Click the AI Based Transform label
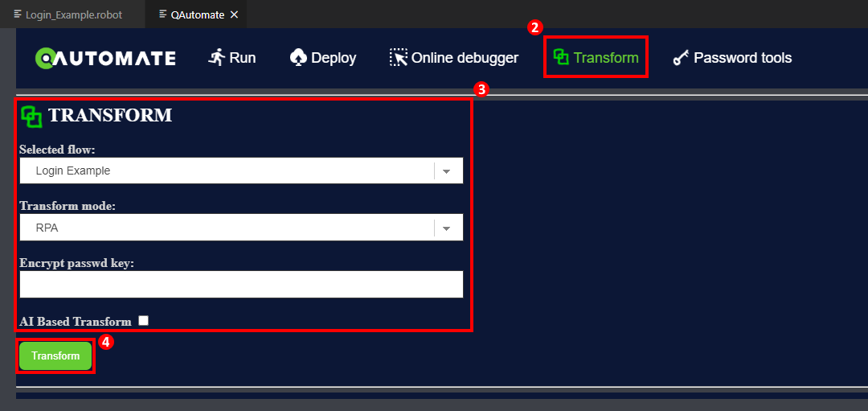 (76, 321)
